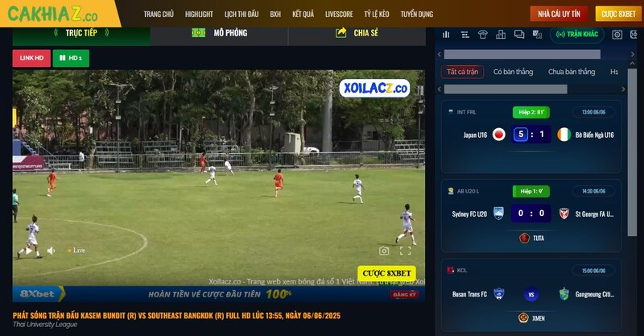Open the standings podium icon
This screenshot has height=336, width=644.
point(501,35)
